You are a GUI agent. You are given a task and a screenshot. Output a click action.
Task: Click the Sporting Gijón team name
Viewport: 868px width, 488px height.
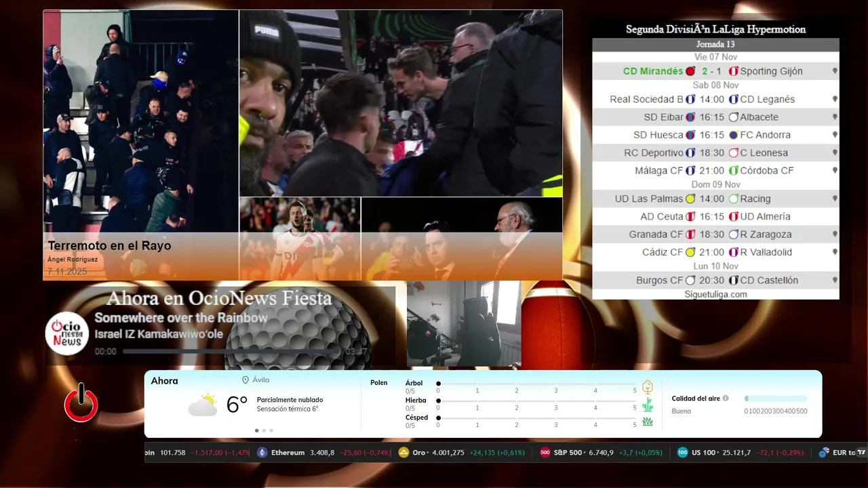point(771,71)
